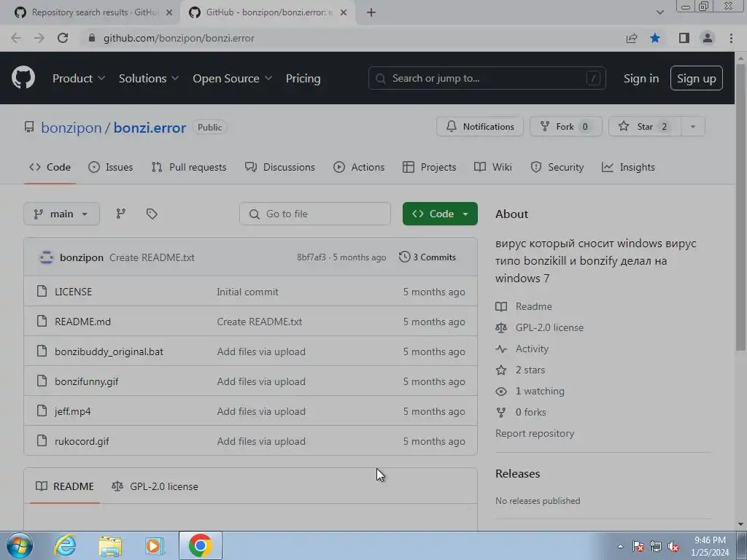Screen dimensions: 747x560
Task: Click the page vertical scrollbar thumb
Action: [740, 207]
